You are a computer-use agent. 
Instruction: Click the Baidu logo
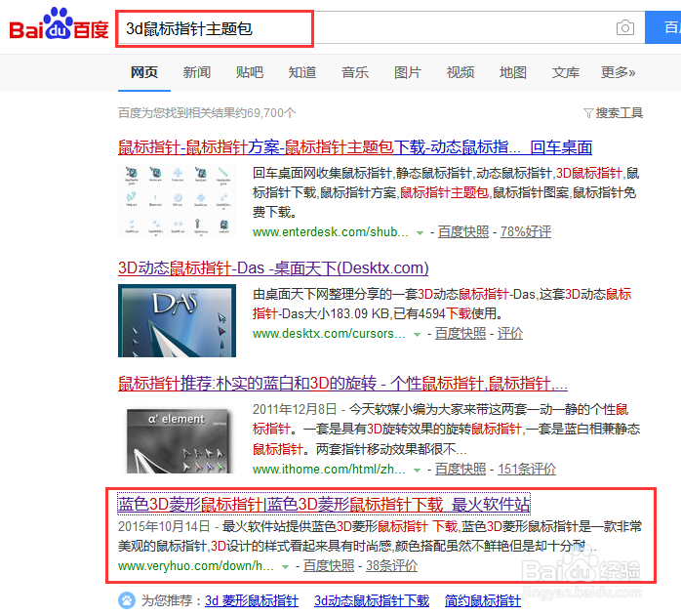pos(60,24)
